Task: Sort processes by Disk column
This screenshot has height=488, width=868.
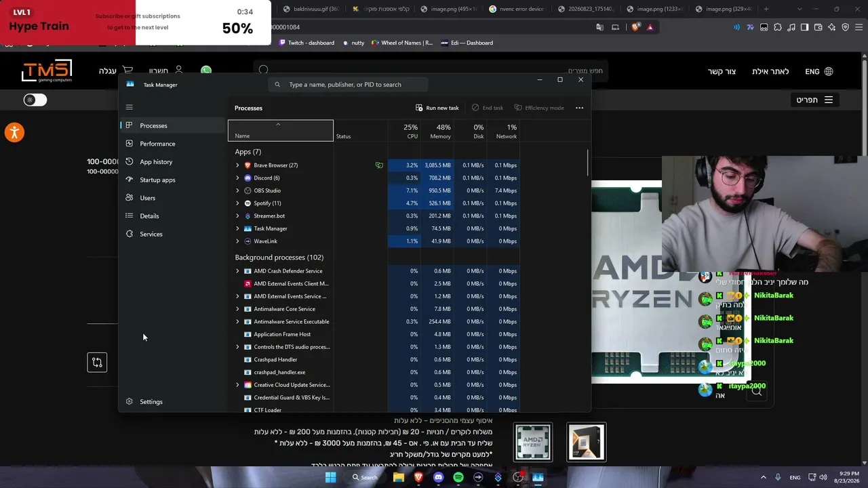Action: coord(471,131)
